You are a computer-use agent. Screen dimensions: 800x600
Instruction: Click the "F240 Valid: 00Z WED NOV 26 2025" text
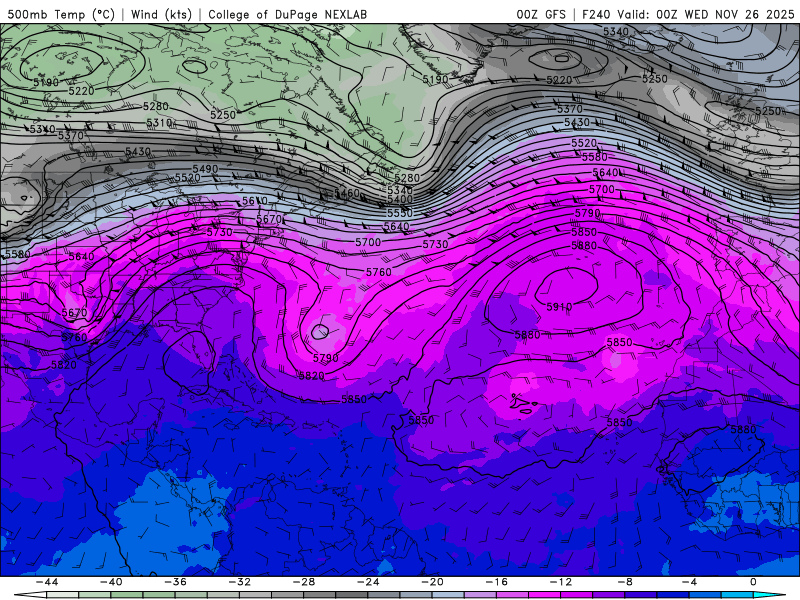pos(688,14)
